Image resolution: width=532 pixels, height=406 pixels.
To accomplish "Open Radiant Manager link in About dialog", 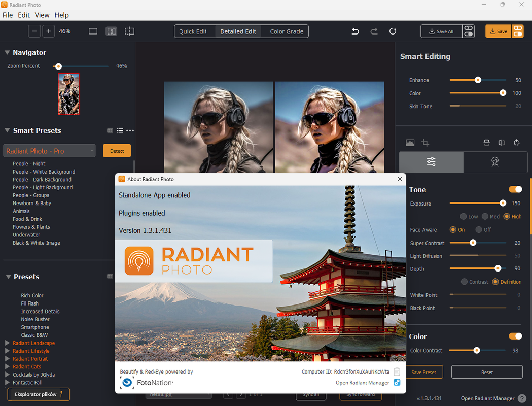I will [362, 383].
